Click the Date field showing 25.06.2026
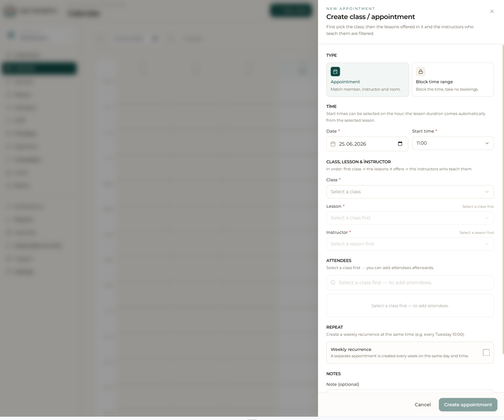This screenshot has width=504, height=420. (x=367, y=144)
